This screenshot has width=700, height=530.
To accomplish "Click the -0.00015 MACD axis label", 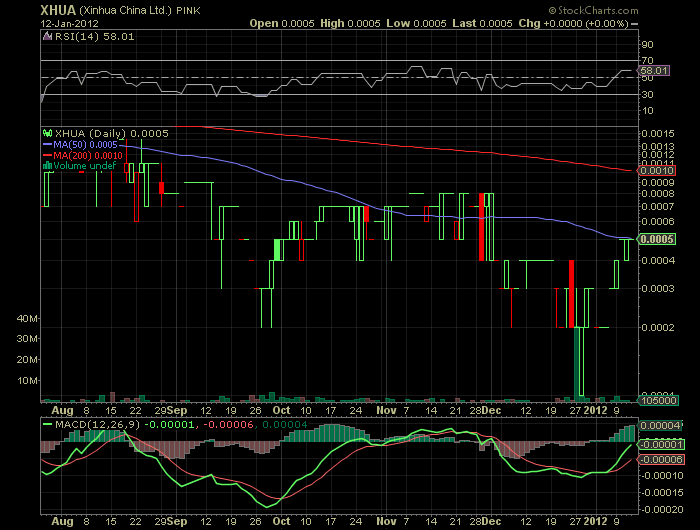I will click(662, 492).
